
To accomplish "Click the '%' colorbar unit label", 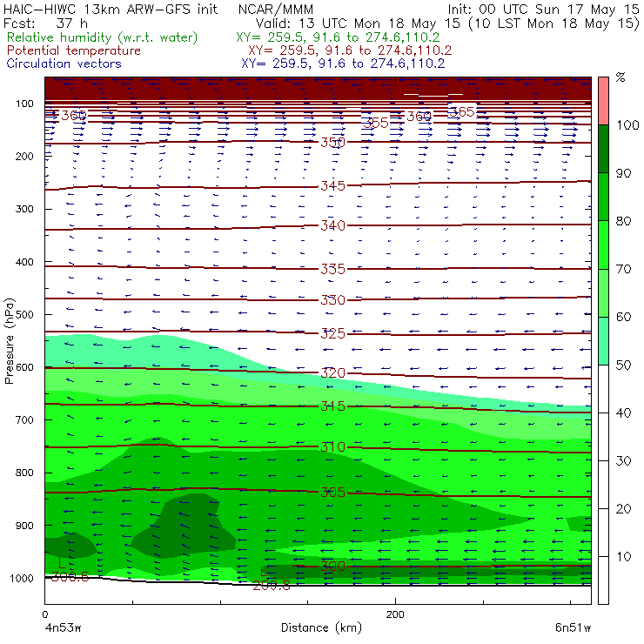I will [621, 77].
